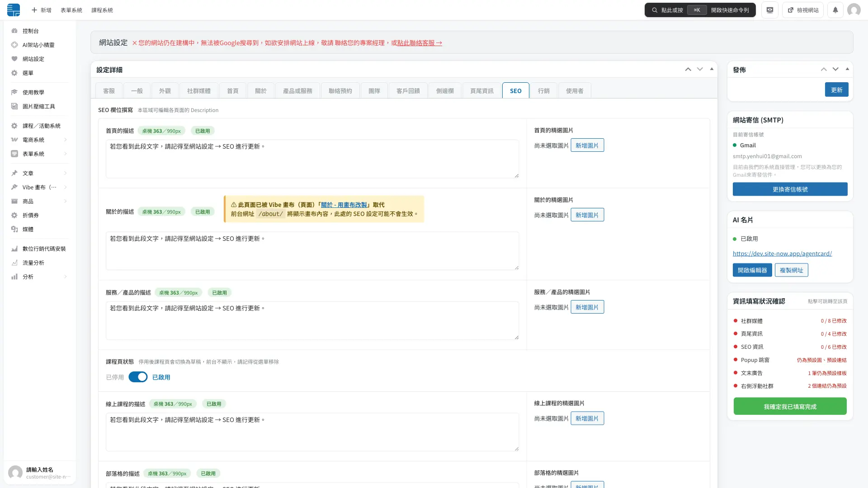Viewport: 868px width, 488px height.
Task: Switch to the 外觀 tab
Action: 165,91
